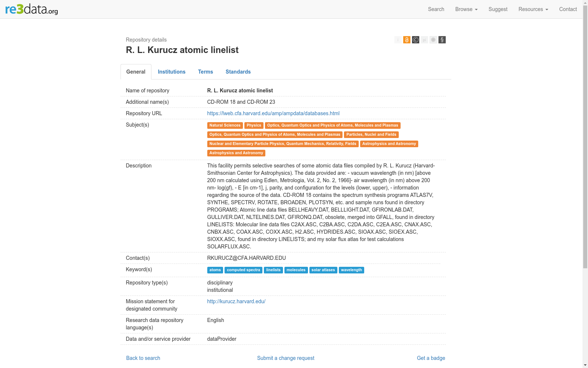The image size is (588, 368).
Task: Click the Particles, Nuclei and Fields tag
Action: pos(371,135)
